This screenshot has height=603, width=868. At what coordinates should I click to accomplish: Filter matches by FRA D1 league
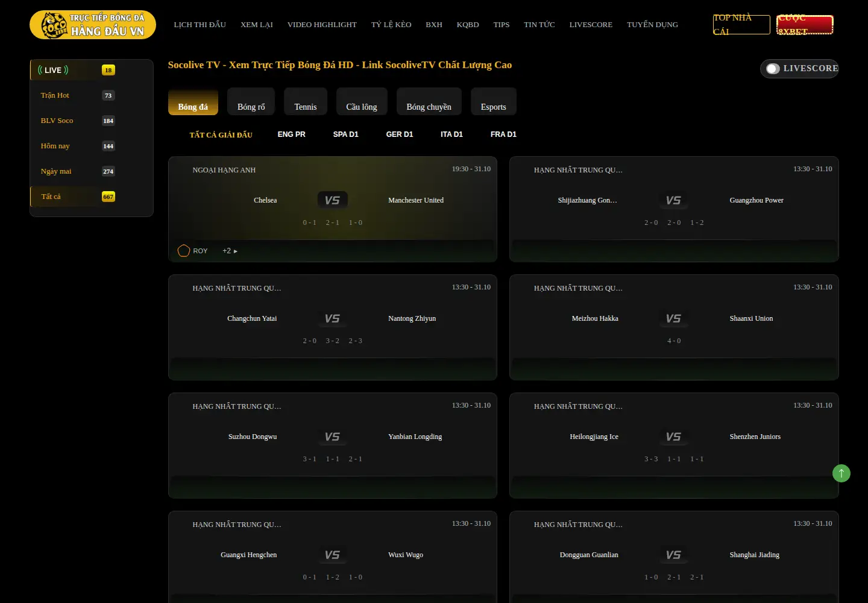503,134
